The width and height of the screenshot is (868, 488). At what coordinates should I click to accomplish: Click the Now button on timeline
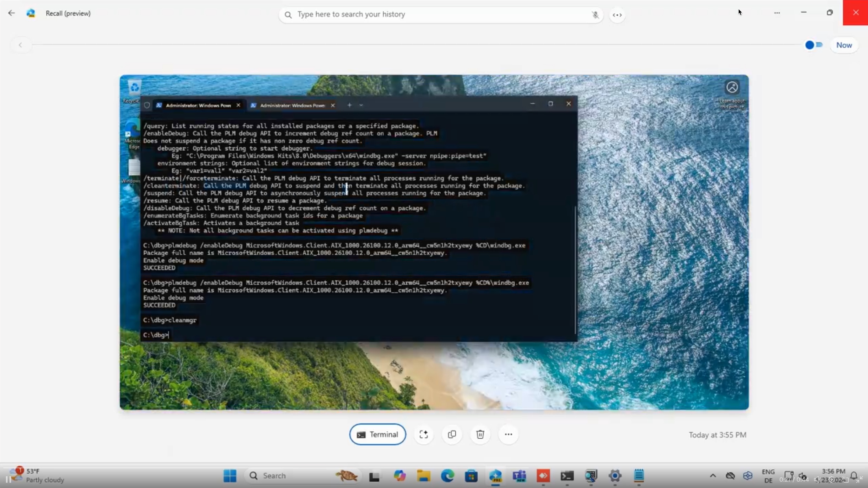coord(844,45)
